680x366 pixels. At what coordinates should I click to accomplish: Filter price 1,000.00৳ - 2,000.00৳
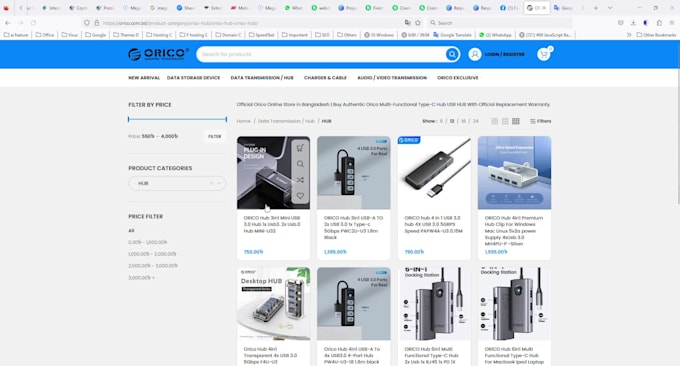[152, 254]
